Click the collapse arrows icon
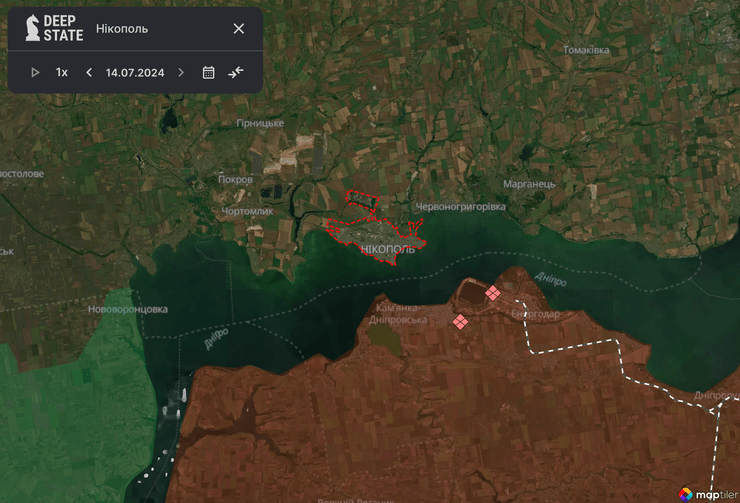 (x=236, y=72)
